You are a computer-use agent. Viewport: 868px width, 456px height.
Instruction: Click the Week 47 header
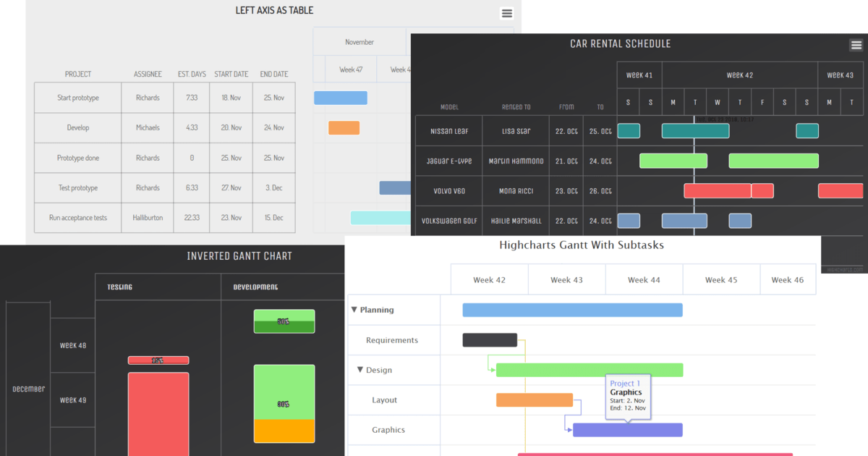(351, 69)
